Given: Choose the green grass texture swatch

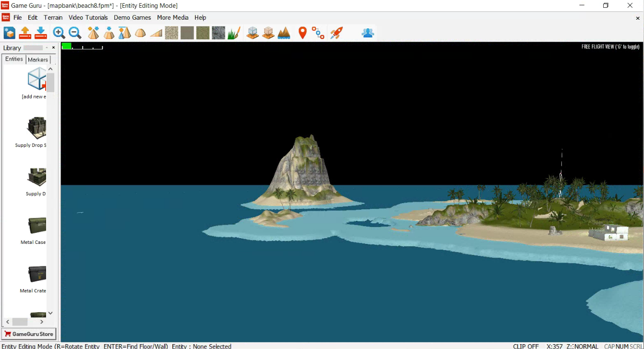Looking at the screenshot, I should coord(203,33).
